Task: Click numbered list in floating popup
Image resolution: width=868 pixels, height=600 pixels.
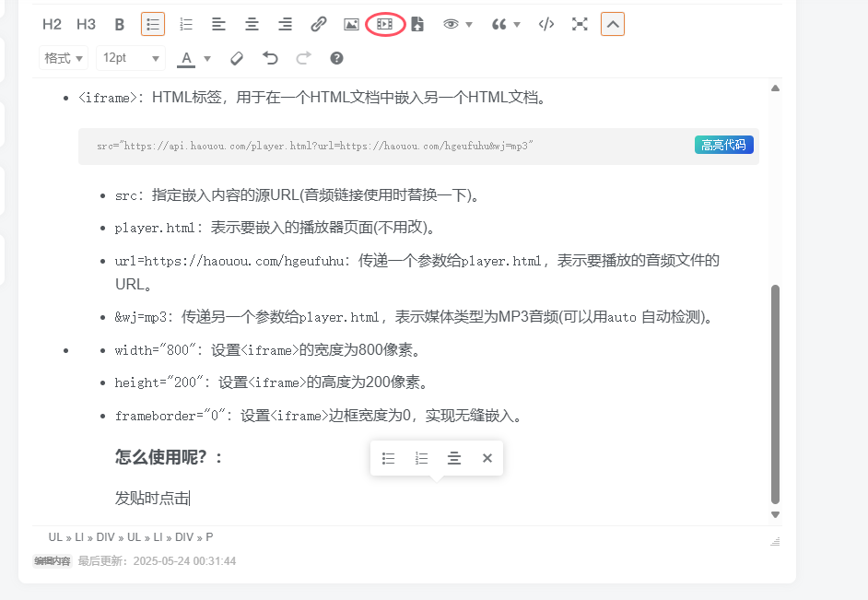Action: tap(421, 458)
